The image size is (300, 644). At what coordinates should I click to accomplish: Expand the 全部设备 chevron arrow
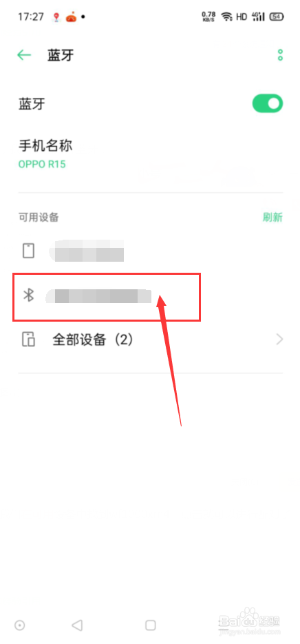tap(280, 340)
